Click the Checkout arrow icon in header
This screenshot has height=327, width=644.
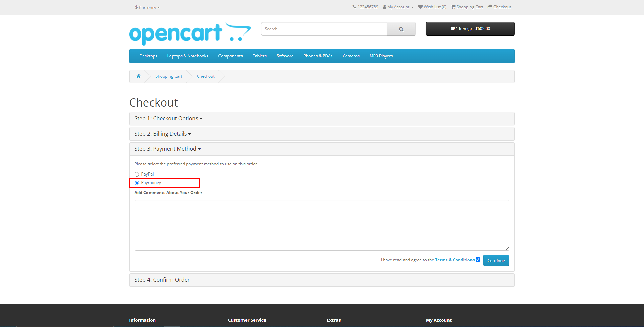(490, 7)
